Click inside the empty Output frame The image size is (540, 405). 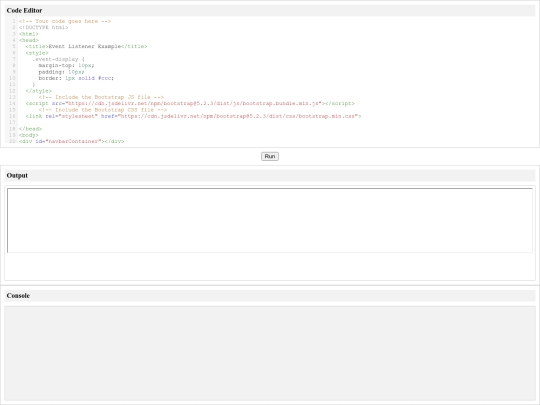(x=270, y=220)
